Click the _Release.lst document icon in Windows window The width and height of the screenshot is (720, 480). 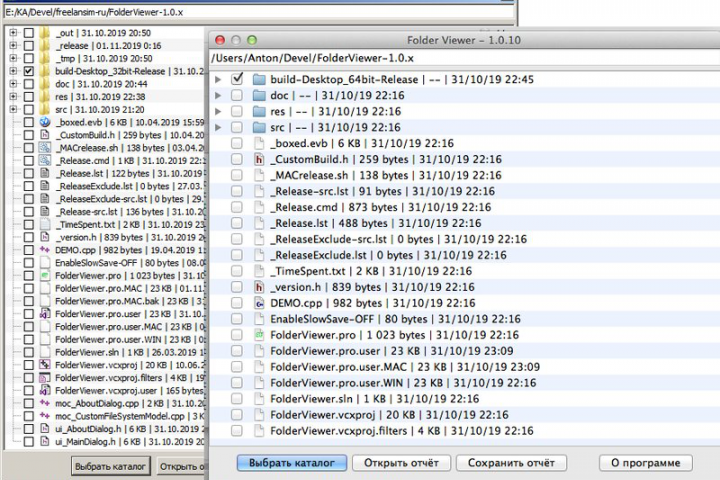coord(45,173)
